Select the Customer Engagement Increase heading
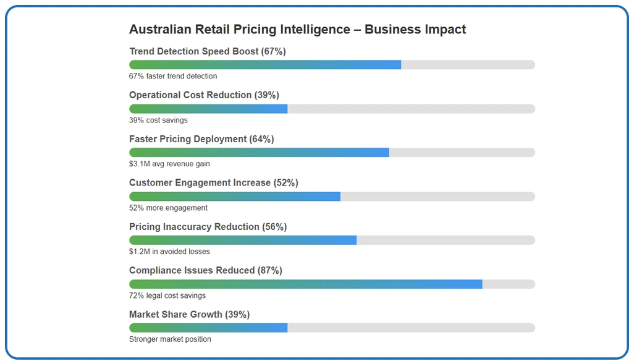634x364 pixels. pos(213,183)
